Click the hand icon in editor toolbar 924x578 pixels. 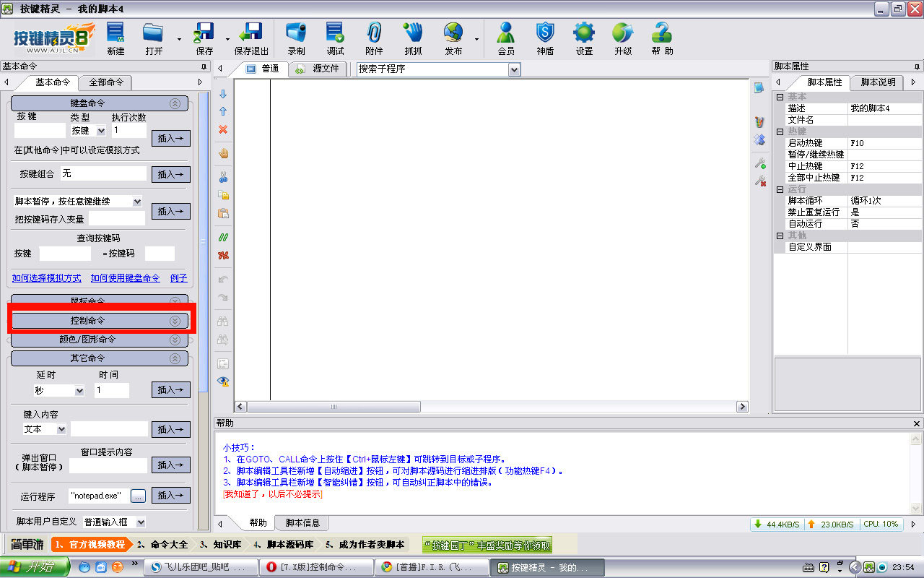223,153
